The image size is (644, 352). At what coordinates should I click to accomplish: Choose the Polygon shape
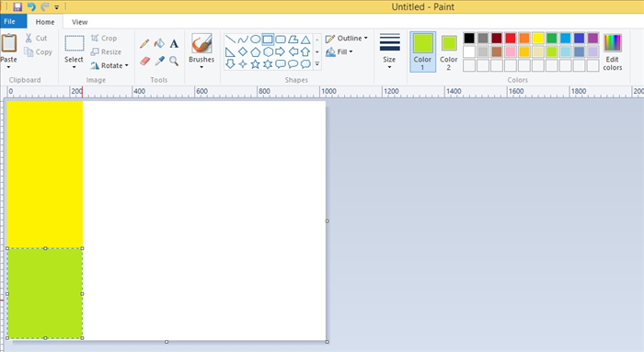tap(293, 40)
